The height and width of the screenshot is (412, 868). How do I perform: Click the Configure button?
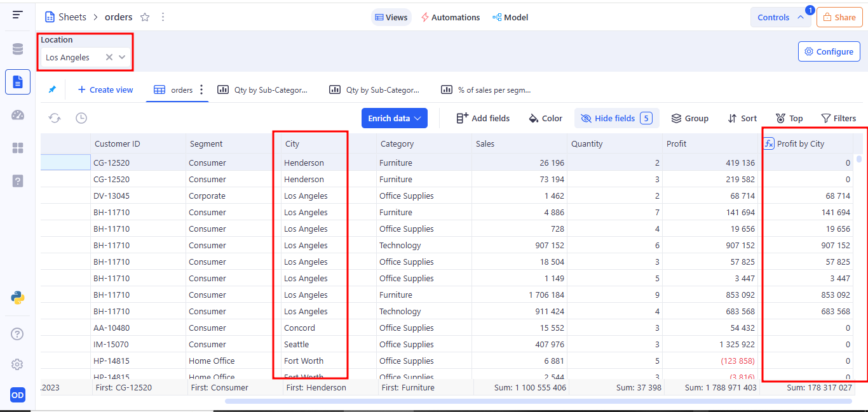pyautogui.click(x=829, y=51)
